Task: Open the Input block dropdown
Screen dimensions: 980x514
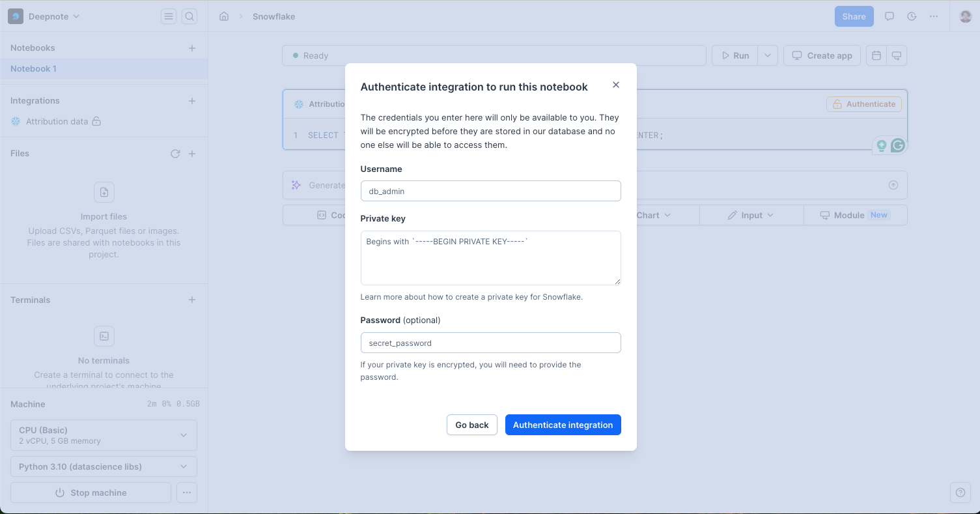Action: pos(751,215)
